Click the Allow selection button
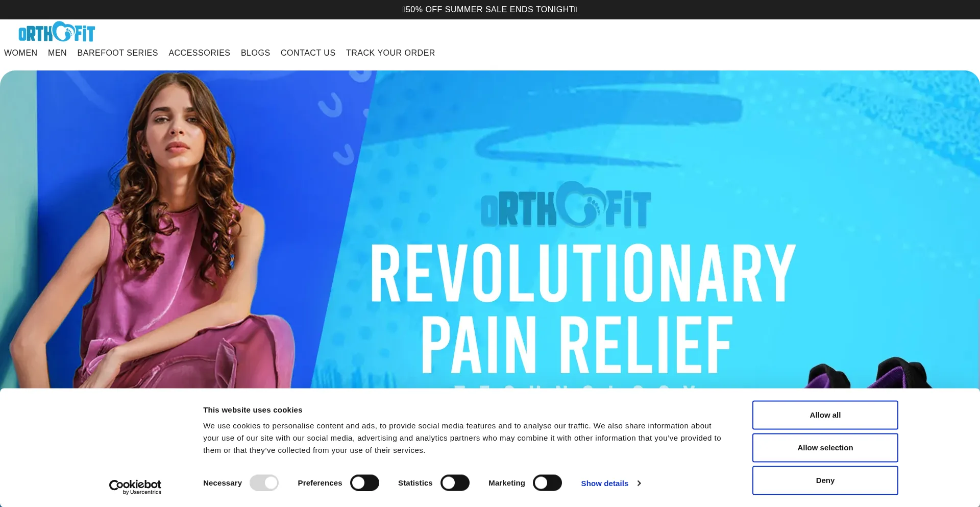The height and width of the screenshot is (507, 980). pyautogui.click(x=825, y=448)
